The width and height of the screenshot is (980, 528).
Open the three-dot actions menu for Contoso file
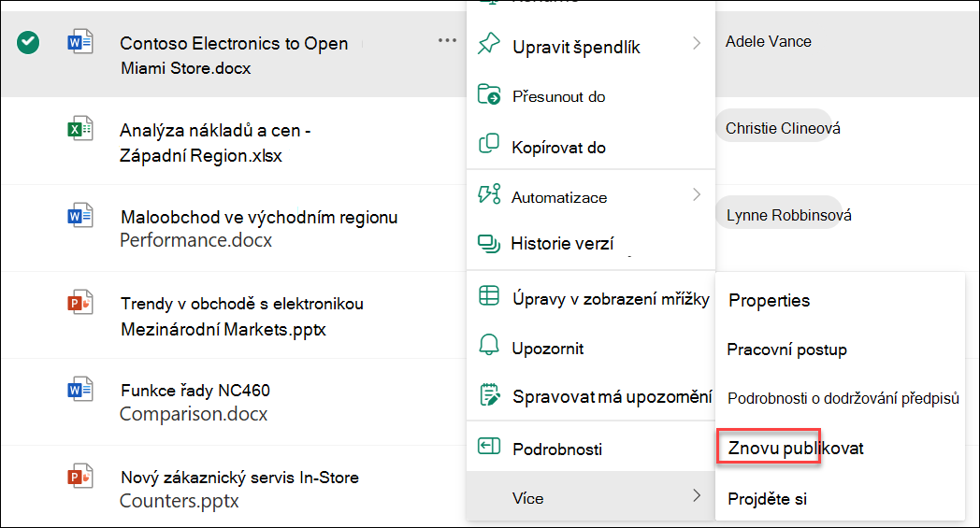[448, 40]
